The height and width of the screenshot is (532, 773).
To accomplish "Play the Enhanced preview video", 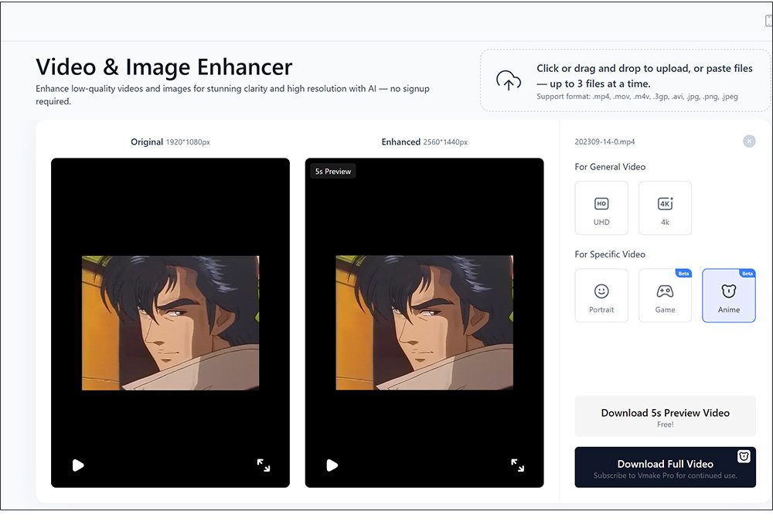I will pyautogui.click(x=332, y=465).
